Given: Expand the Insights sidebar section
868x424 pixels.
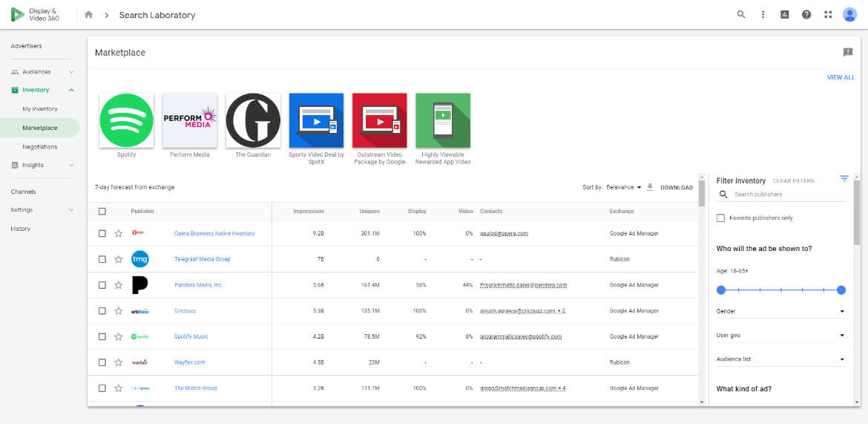Looking at the screenshot, I should point(71,165).
